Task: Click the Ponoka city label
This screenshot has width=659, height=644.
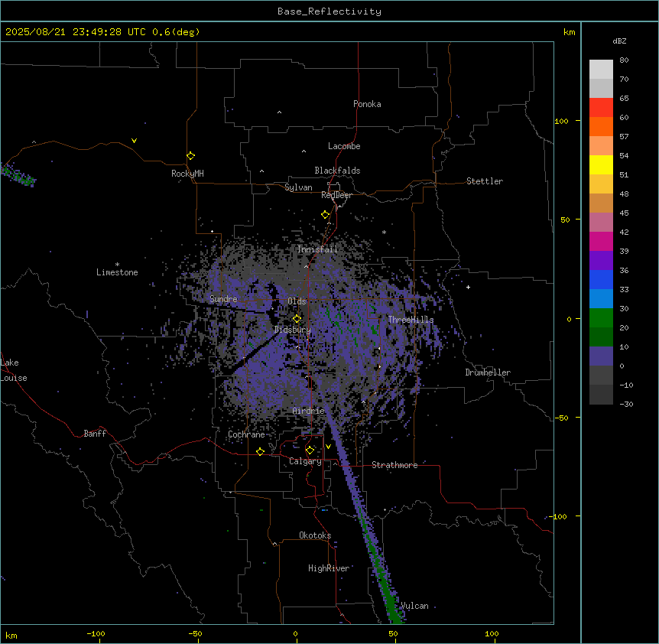Action: [x=367, y=104]
